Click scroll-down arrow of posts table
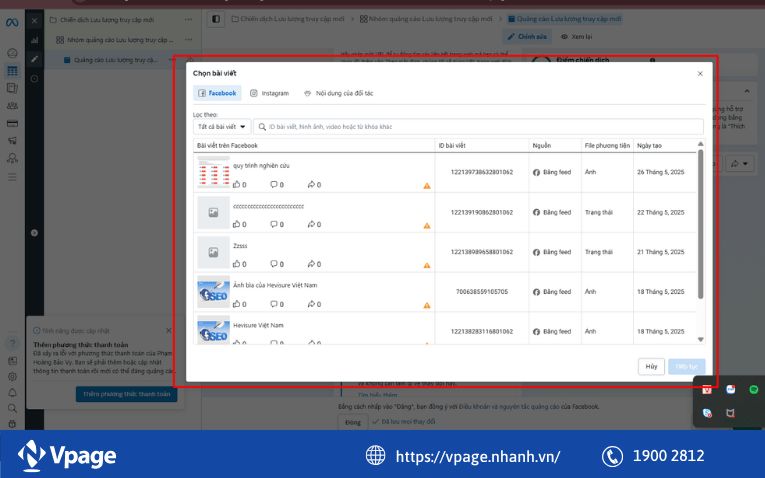 pyautogui.click(x=701, y=339)
